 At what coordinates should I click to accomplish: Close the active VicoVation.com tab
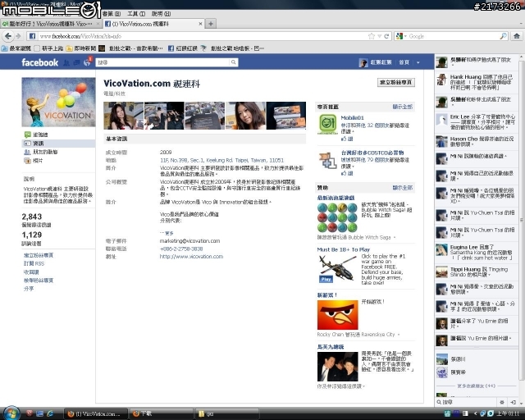point(200,24)
